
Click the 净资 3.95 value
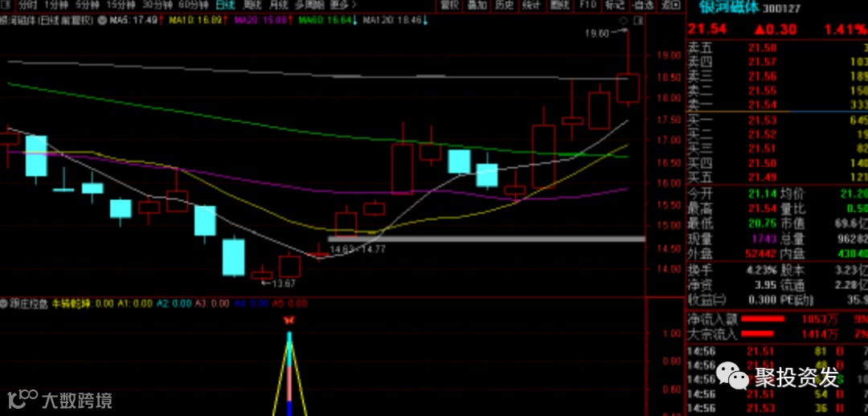click(x=766, y=285)
